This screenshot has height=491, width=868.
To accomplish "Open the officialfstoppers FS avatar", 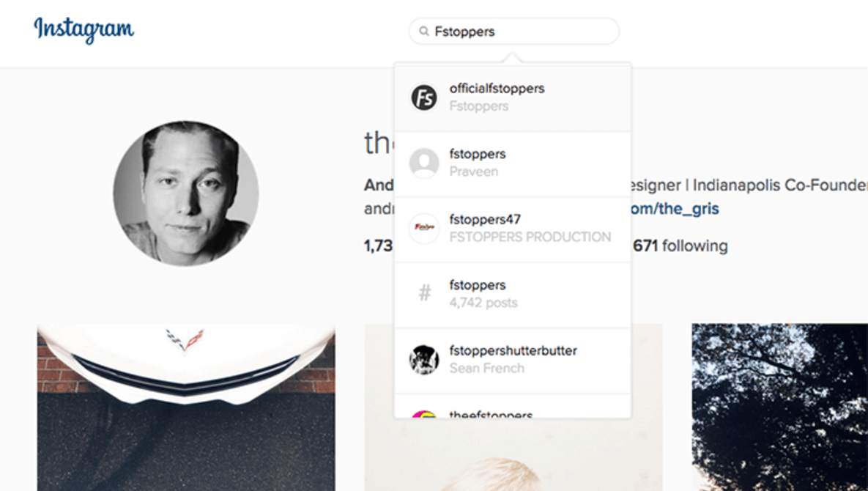I will (x=424, y=97).
